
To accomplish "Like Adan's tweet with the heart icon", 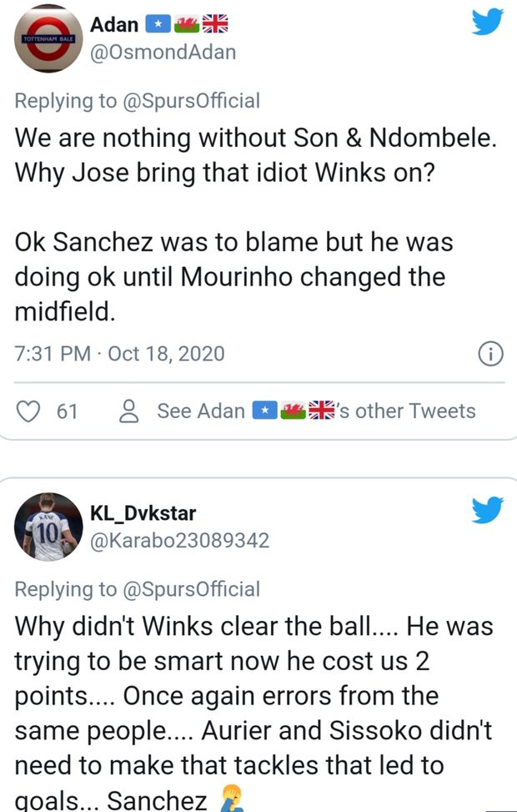I will coord(29,411).
